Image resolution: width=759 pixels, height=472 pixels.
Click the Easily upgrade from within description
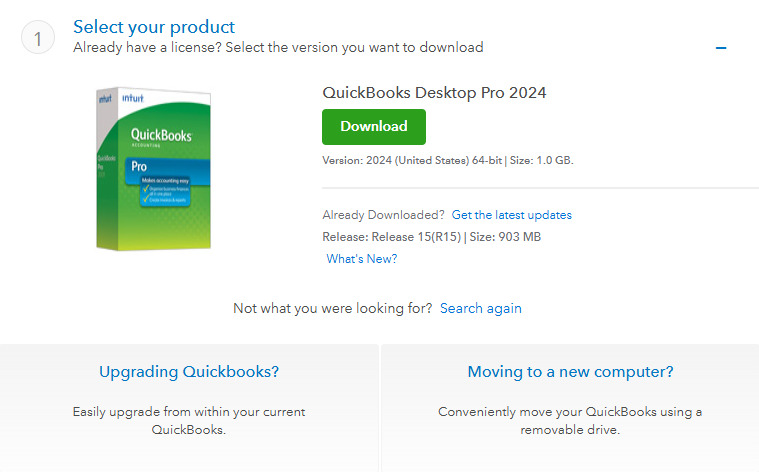[x=189, y=420]
